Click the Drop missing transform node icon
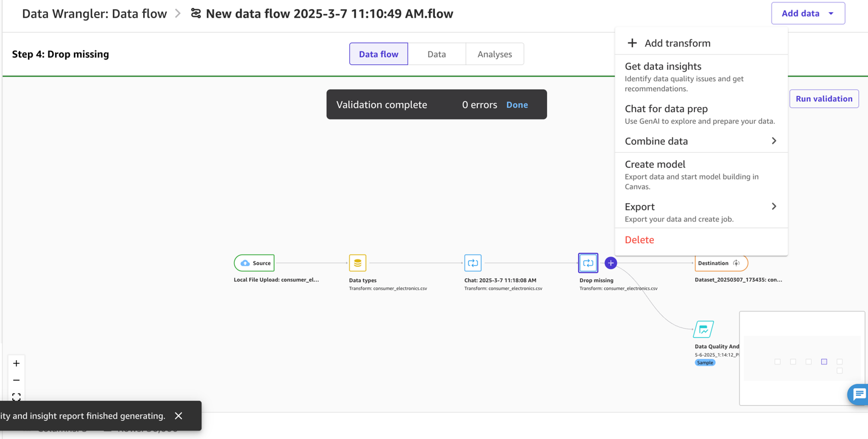The image size is (868, 439). click(587, 263)
